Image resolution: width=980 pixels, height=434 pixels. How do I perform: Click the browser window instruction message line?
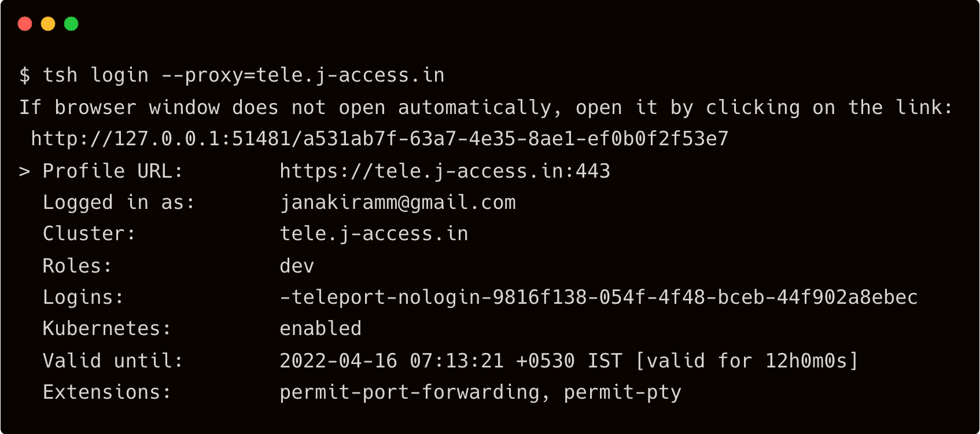click(x=486, y=108)
